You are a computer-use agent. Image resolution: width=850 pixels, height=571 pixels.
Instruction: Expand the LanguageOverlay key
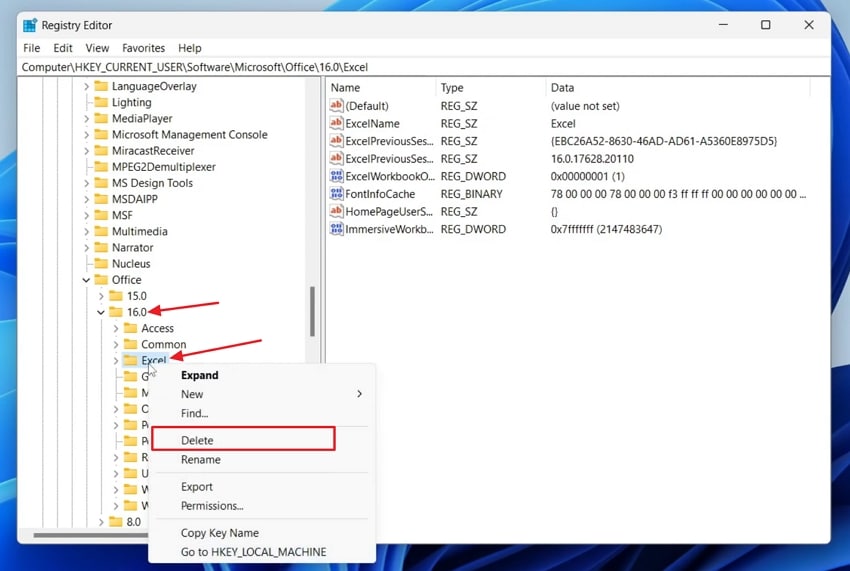click(86, 86)
